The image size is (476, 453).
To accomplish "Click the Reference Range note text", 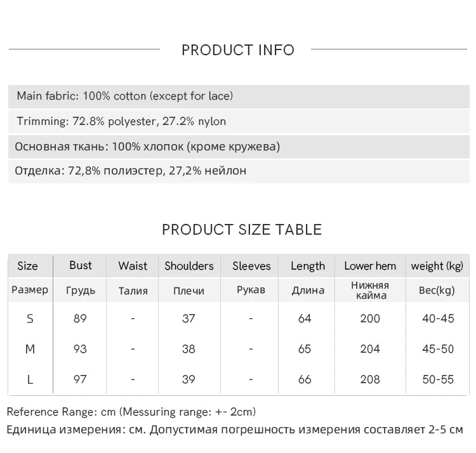I will click(x=131, y=412).
